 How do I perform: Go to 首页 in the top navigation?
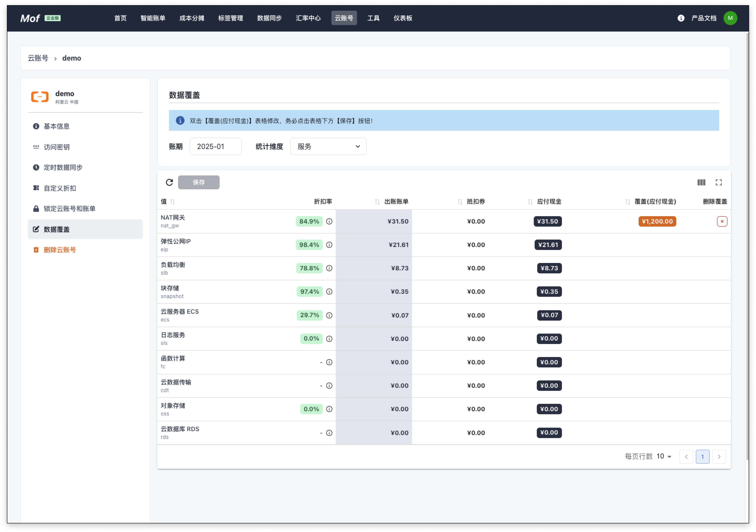120,18
